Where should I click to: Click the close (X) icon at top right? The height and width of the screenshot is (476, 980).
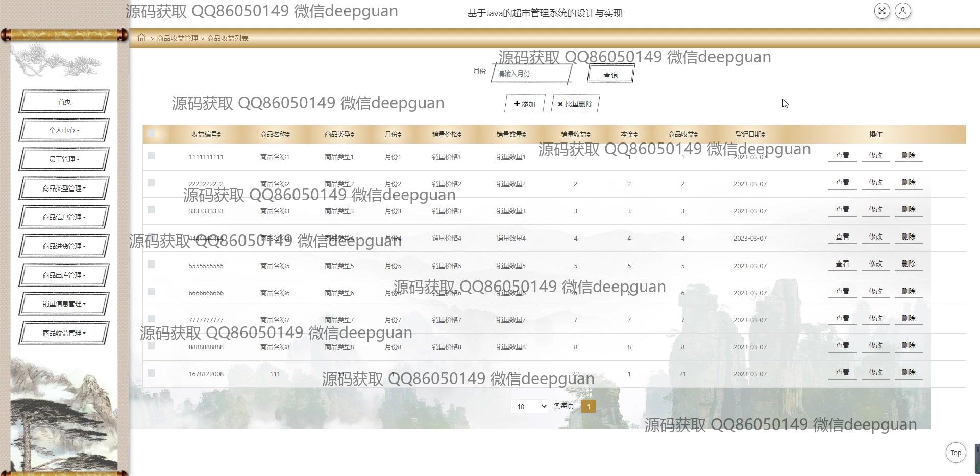tap(881, 11)
